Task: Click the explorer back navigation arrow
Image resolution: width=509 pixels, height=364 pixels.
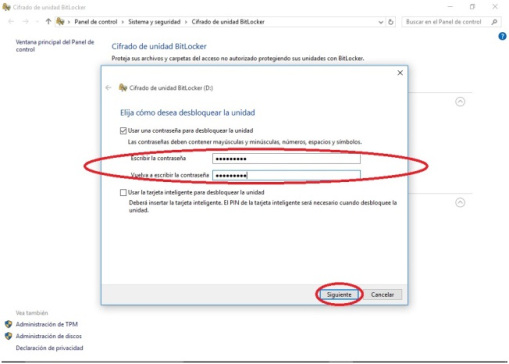Action: (11, 22)
